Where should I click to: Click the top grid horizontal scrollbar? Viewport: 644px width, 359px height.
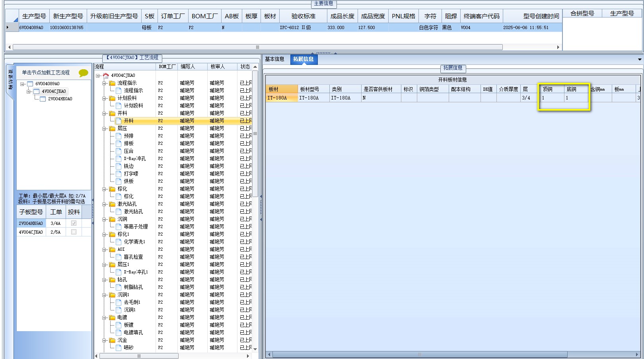pyautogui.click(x=258, y=47)
